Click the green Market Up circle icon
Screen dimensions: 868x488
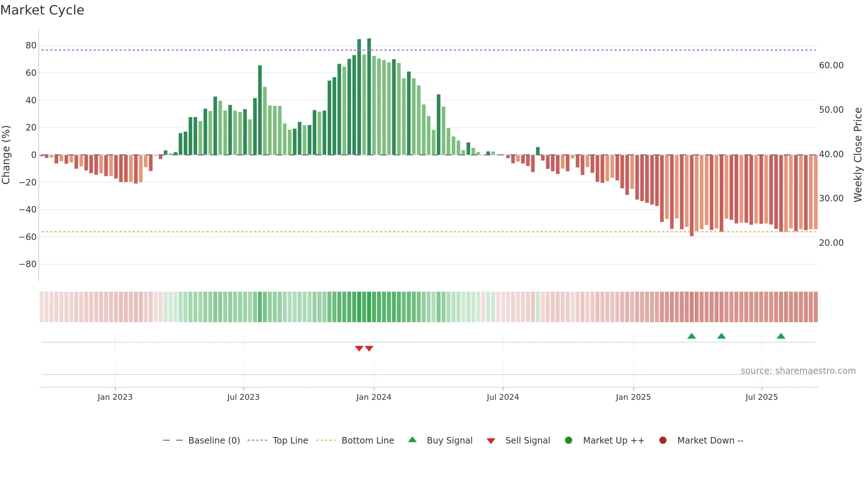click(569, 440)
